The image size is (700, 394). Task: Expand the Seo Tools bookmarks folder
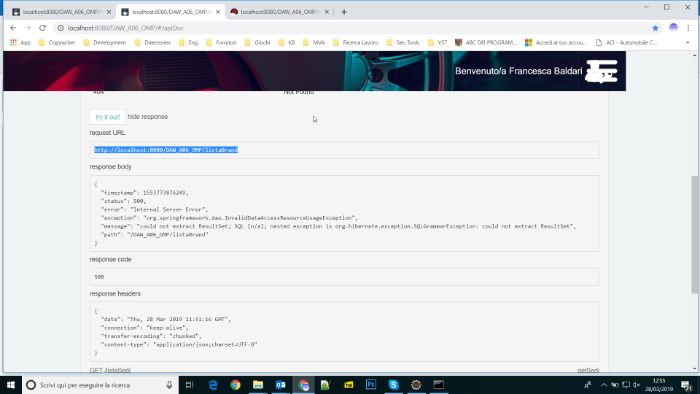coord(403,42)
